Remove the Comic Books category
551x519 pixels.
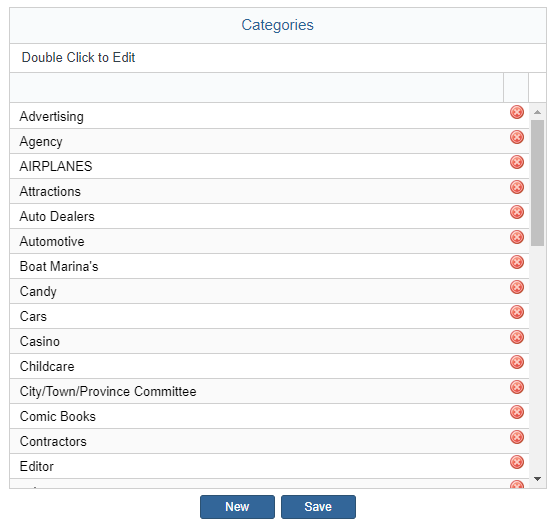point(517,412)
